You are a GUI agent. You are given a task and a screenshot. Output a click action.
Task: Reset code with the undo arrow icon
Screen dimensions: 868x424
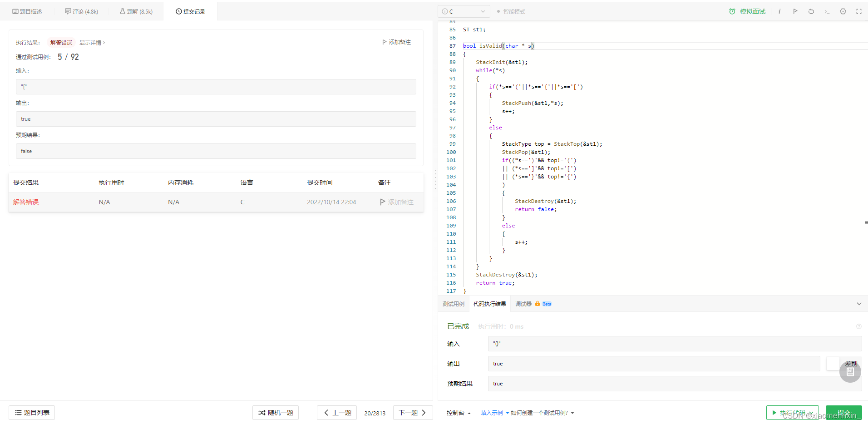[811, 11]
